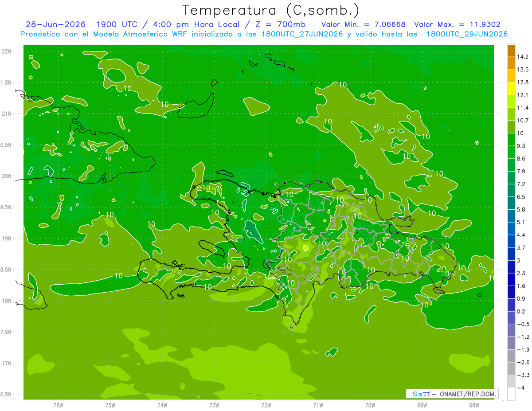Pick green colorbar segment between 8.6 and 9.3
Viewport: 532px width, 411px height.
(x=511, y=153)
